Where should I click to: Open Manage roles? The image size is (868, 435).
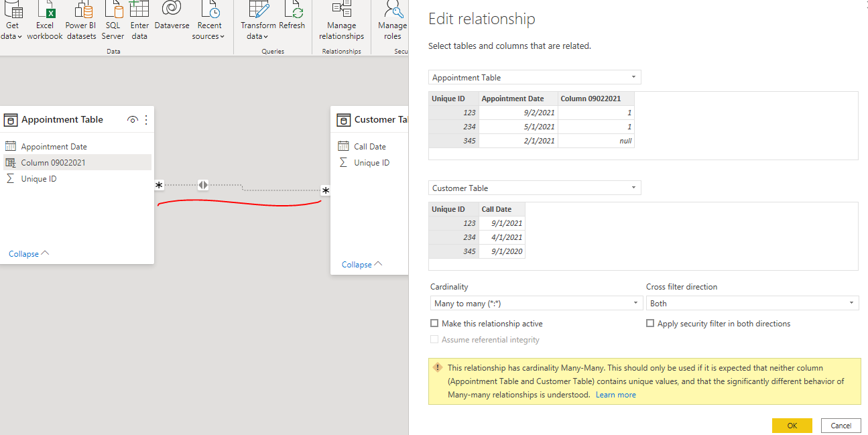tap(393, 20)
